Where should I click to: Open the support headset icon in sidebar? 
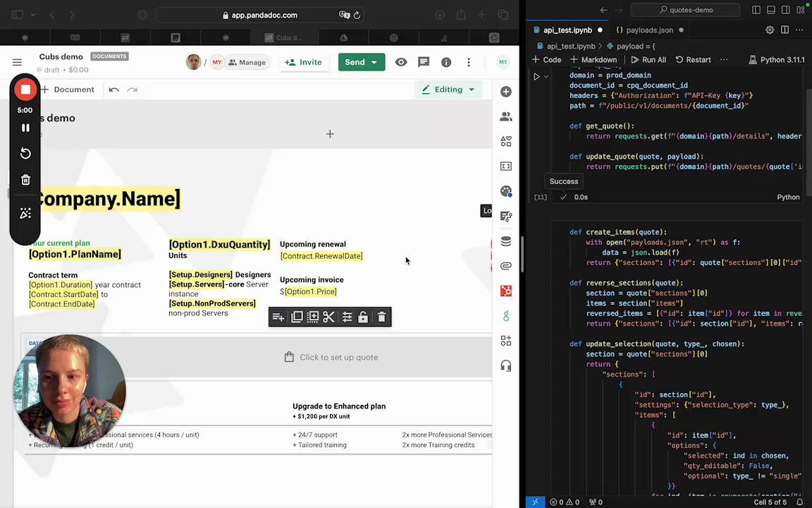[x=506, y=365]
